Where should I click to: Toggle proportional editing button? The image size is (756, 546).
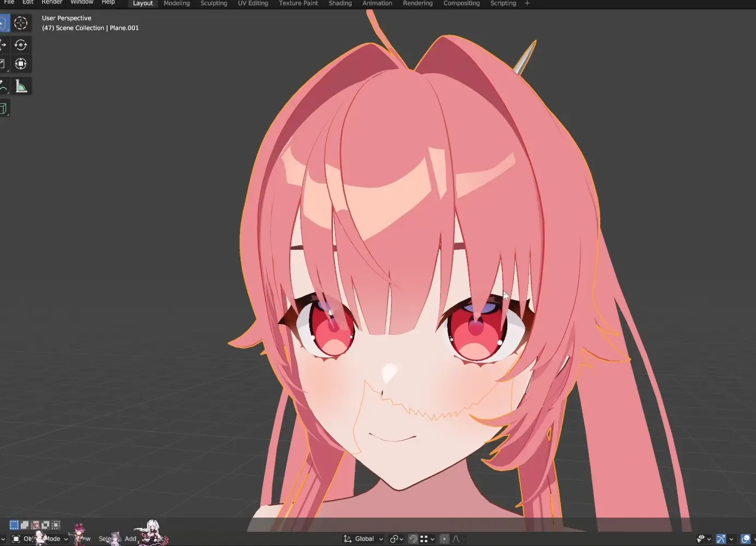point(444,539)
